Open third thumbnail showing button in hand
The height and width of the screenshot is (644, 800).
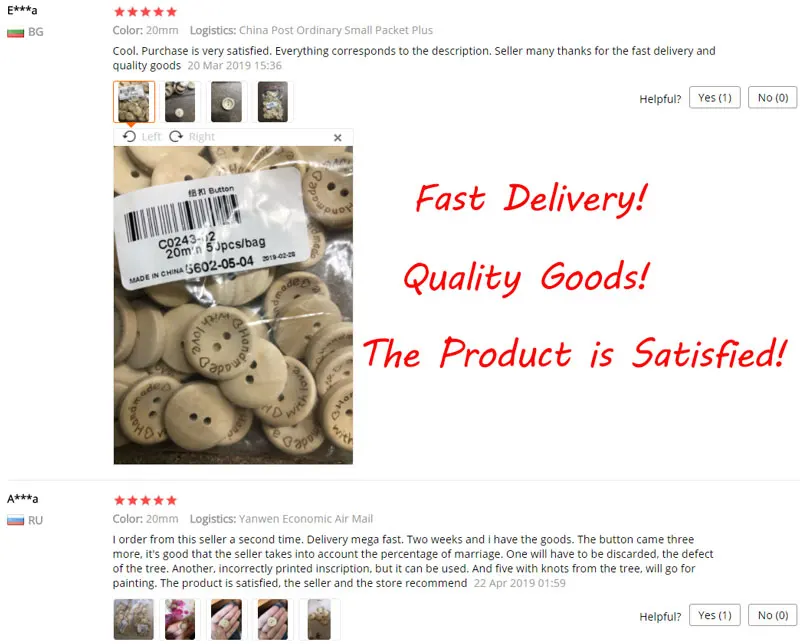tap(227, 619)
